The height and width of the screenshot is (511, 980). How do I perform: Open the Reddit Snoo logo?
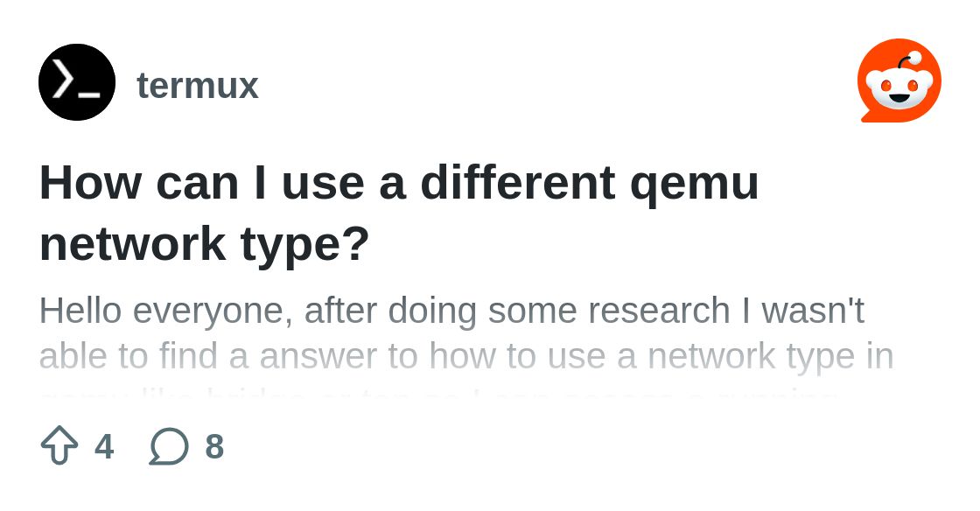[899, 80]
